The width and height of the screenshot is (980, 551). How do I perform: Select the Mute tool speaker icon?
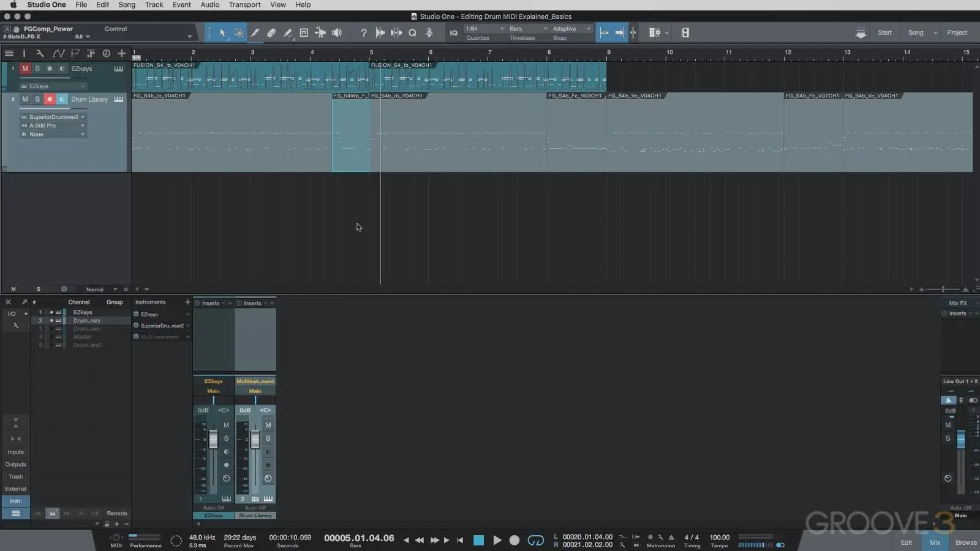pyautogui.click(x=337, y=33)
